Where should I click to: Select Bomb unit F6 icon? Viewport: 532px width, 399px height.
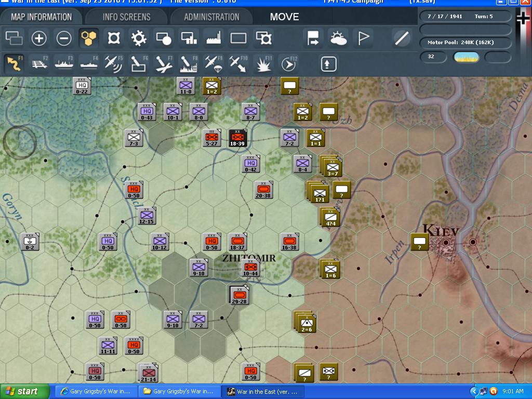tap(139, 64)
